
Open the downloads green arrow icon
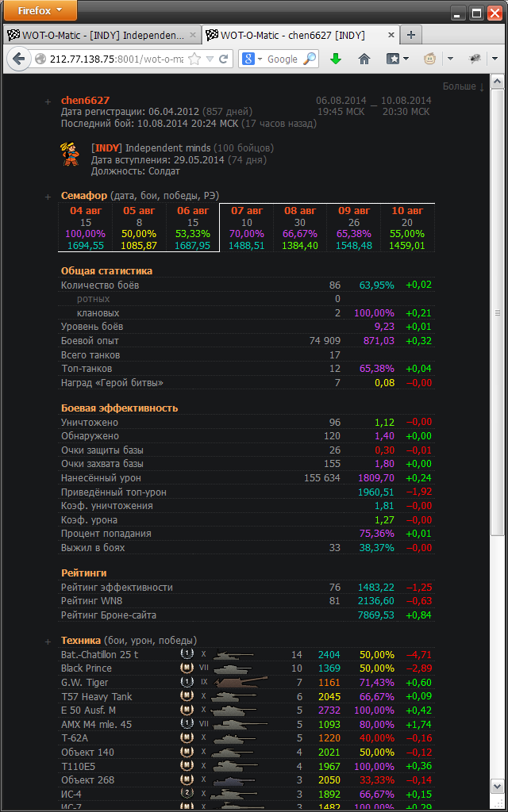pos(336,59)
